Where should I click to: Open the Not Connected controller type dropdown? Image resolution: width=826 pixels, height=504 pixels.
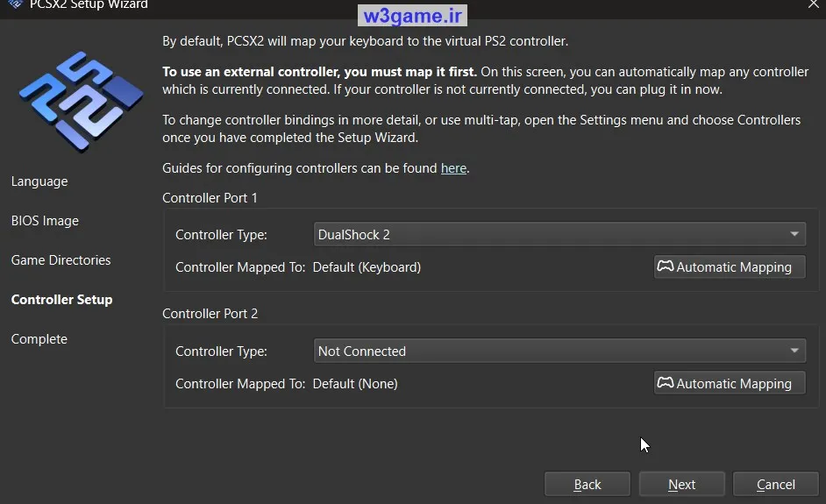coord(559,351)
